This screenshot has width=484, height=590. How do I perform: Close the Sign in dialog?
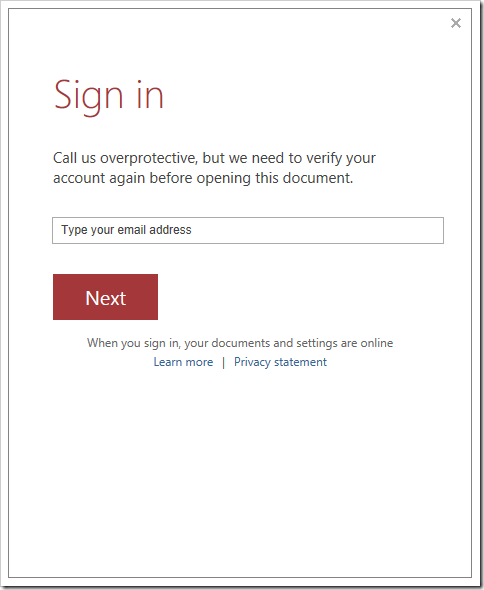(x=456, y=23)
